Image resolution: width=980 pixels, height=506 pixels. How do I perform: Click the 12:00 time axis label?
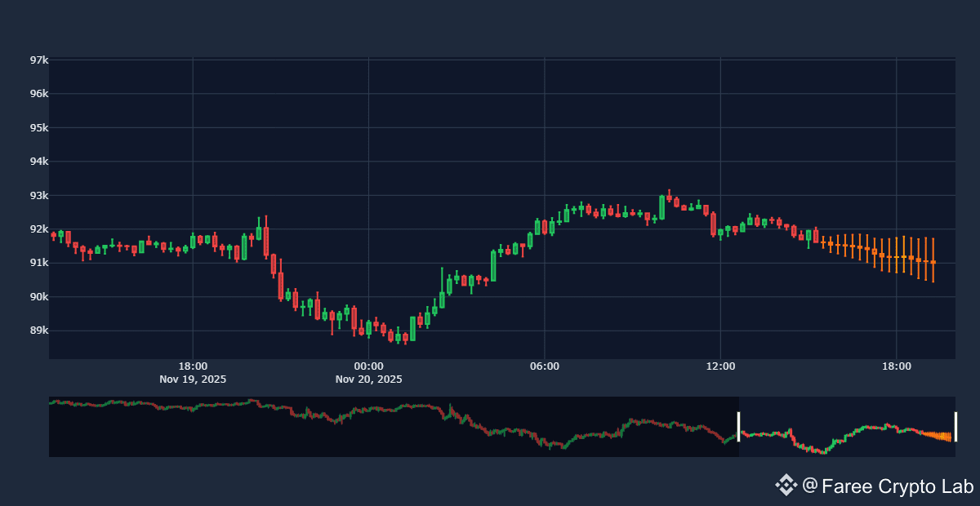coord(720,366)
